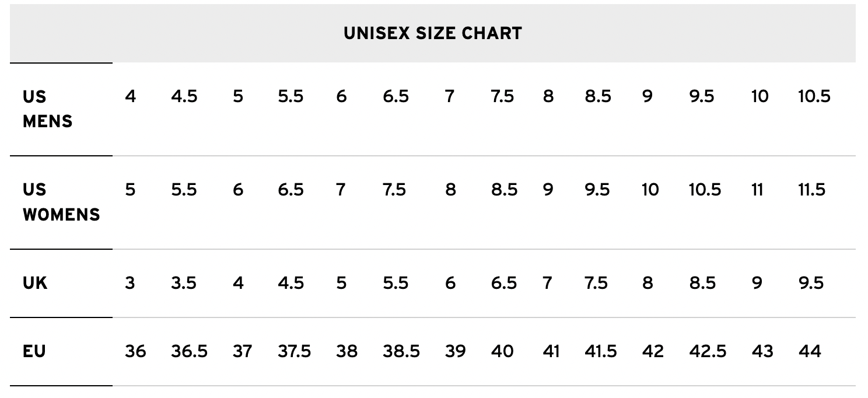Click the Unisex Size Chart title
This screenshot has width=868, height=398.
click(432, 33)
